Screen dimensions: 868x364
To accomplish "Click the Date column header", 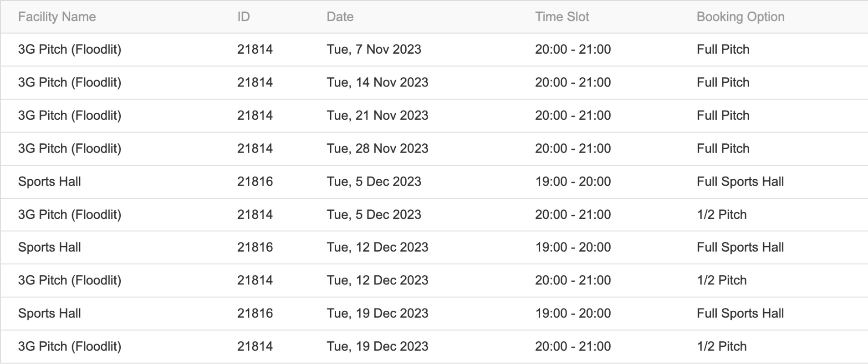I will pos(340,17).
